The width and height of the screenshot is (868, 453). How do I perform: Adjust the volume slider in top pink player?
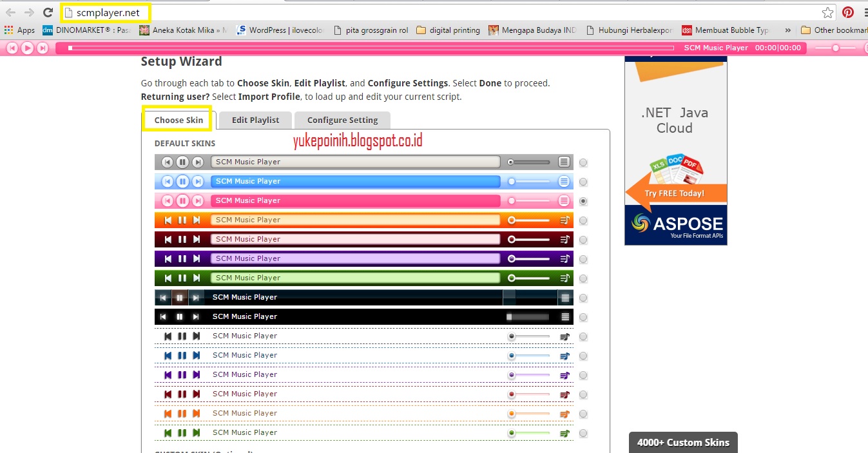(835, 48)
